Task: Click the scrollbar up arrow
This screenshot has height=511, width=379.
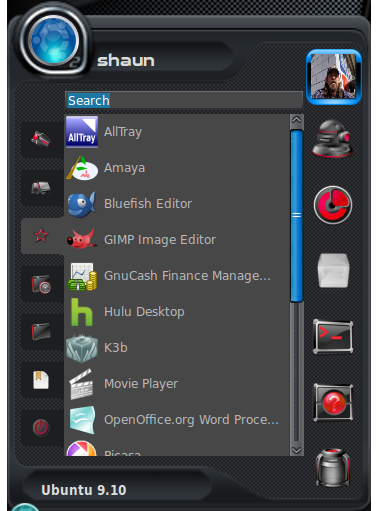Action: click(x=297, y=120)
